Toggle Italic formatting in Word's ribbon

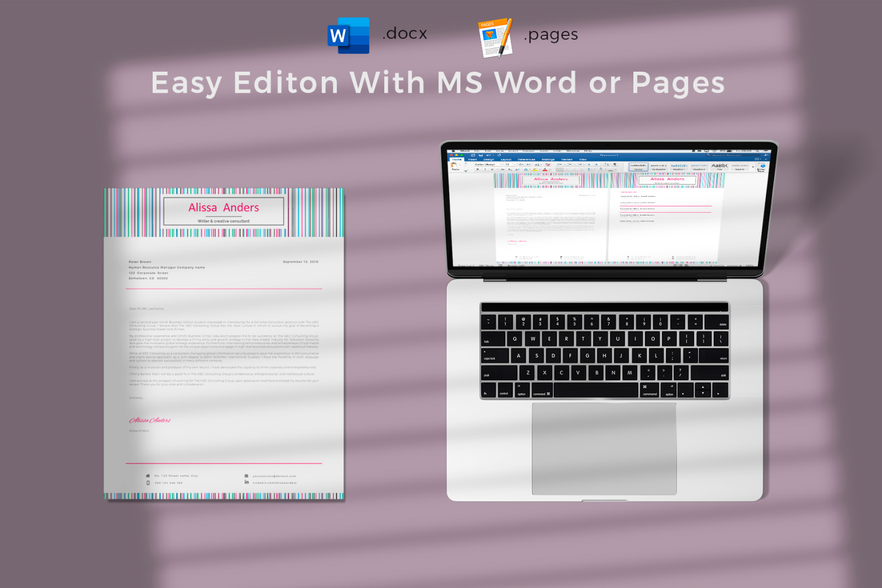point(485,170)
